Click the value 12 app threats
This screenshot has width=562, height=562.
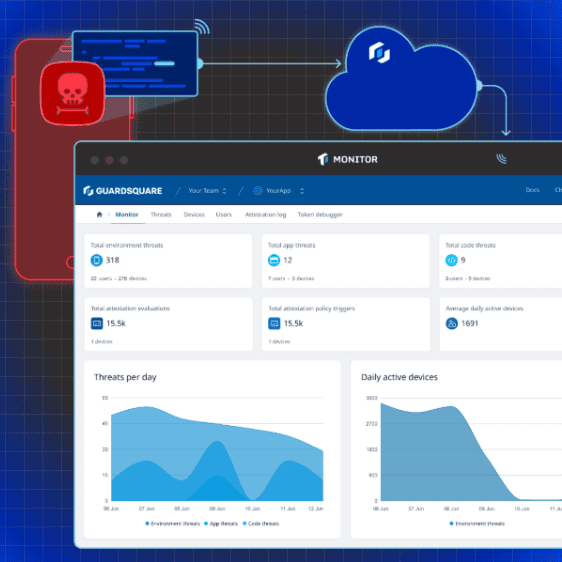[x=288, y=260]
